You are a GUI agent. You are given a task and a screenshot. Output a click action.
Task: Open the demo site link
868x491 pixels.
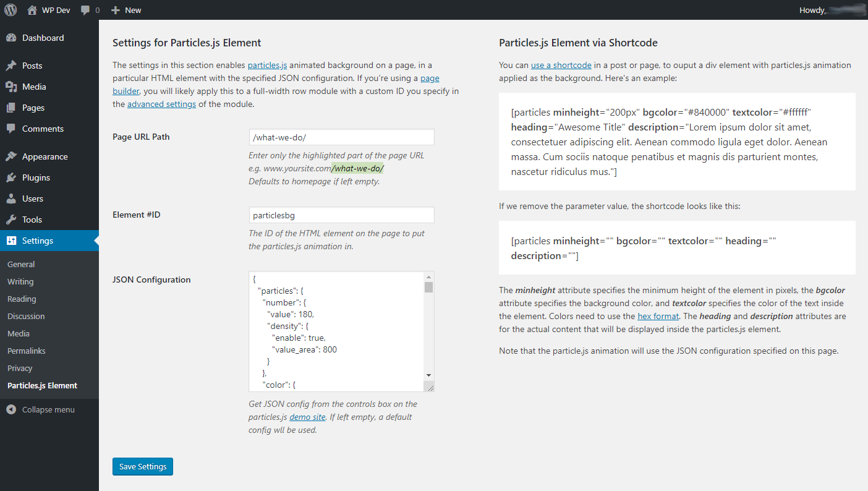coord(307,417)
